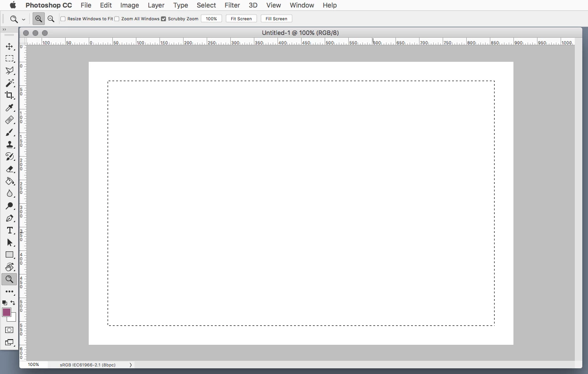Screen dimensions: 588x374
Task: Open the 3D menu
Action: point(253,5)
